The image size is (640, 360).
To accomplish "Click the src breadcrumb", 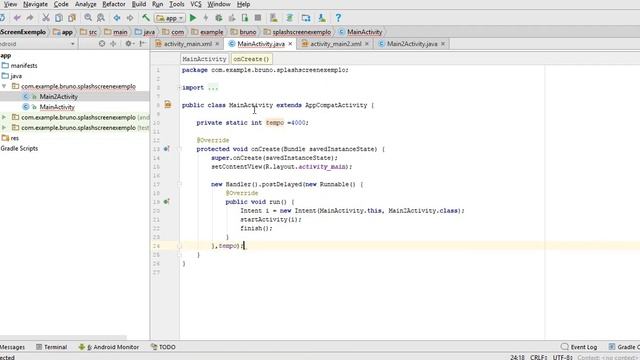I will click(89, 32).
